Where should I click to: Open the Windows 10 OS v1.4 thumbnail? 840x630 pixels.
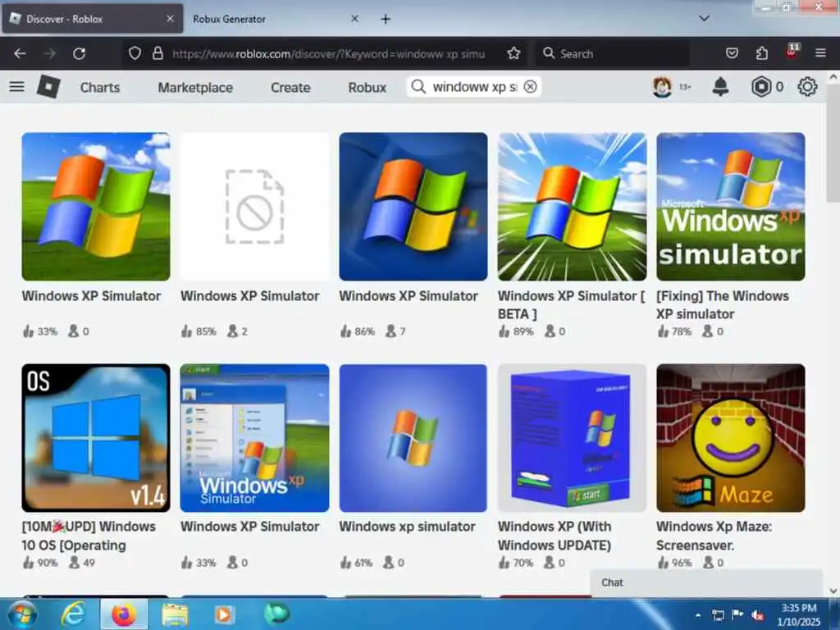tap(96, 438)
